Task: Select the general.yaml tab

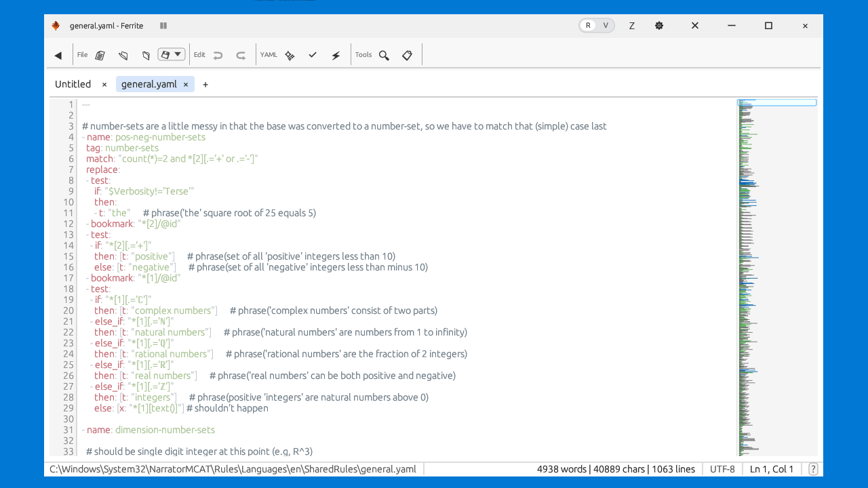Action: (x=149, y=84)
